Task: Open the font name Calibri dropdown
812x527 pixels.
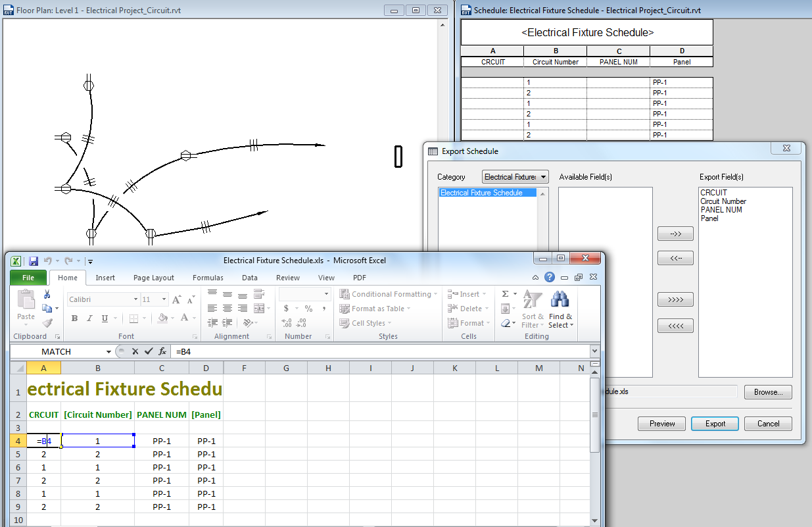Action: (135, 299)
